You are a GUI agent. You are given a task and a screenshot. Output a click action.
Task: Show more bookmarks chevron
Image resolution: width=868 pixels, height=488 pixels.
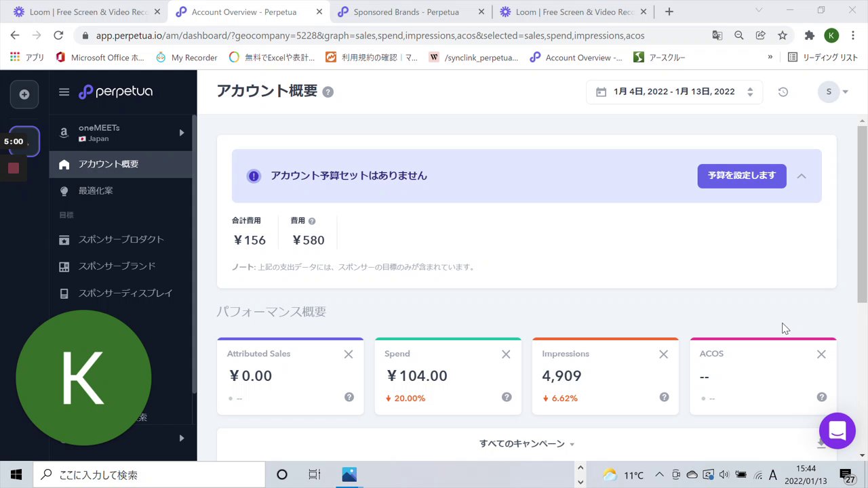pyautogui.click(x=770, y=58)
